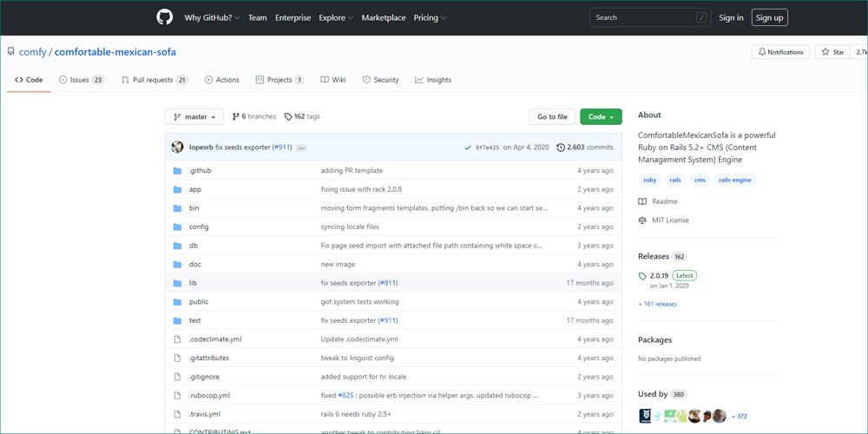Screen dimensions: 868x434
Task: Open the 162 tags link
Action: pos(302,117)
